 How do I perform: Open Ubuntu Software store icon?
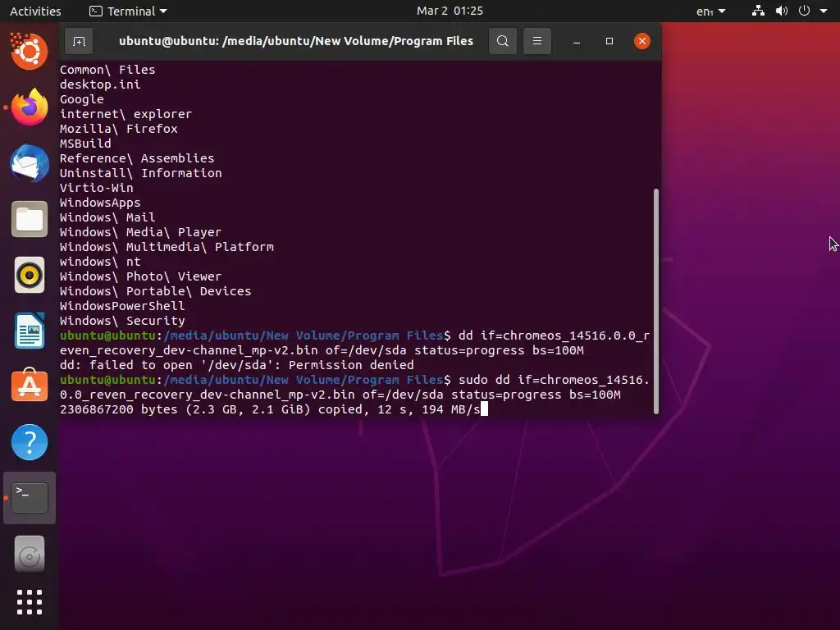[30, 386]
